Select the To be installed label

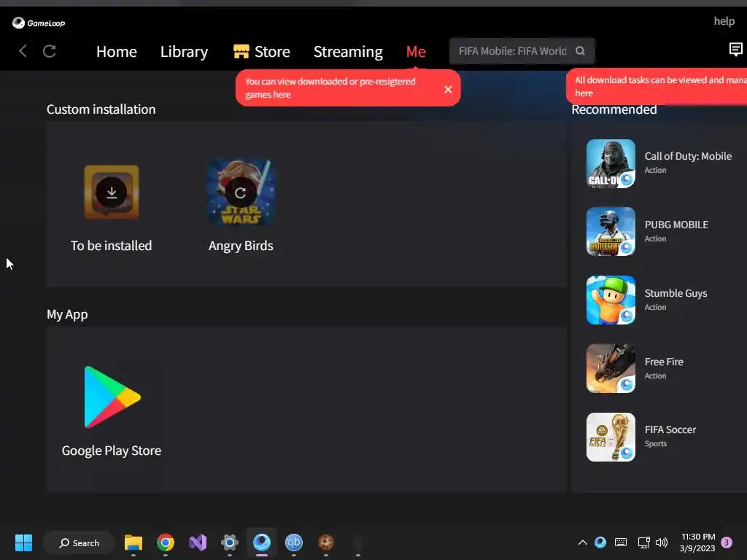111,246
